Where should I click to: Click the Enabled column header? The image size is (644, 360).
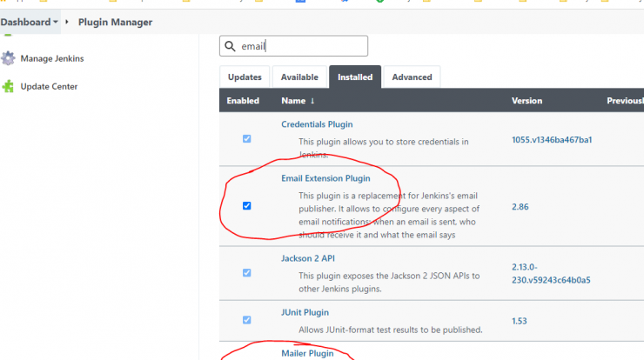(x=243, y=101)
